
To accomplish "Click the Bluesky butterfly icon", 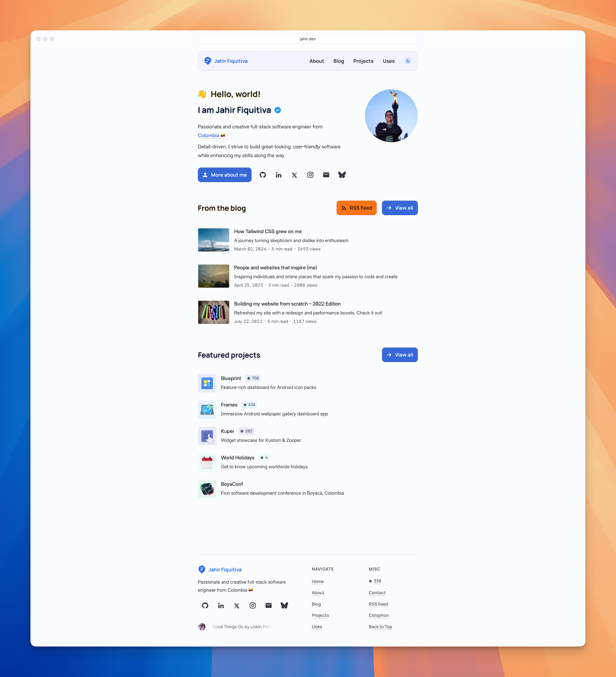I will pos(342,175).
